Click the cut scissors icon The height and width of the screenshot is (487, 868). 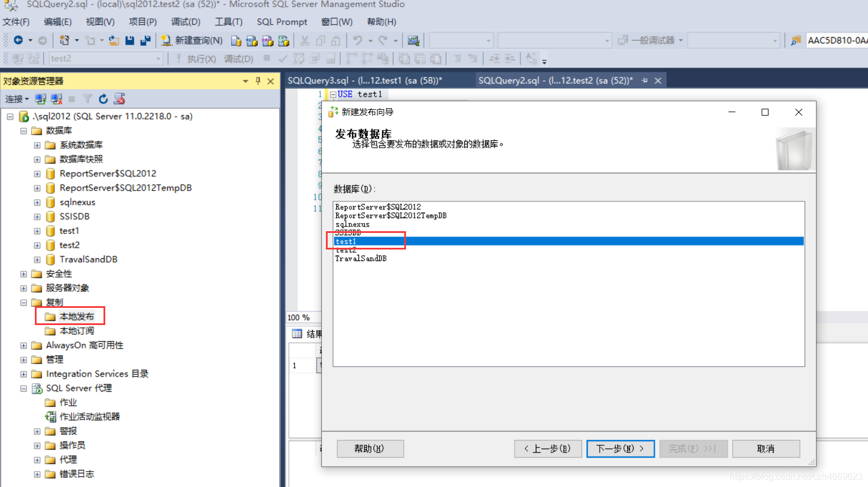(305, 40)
